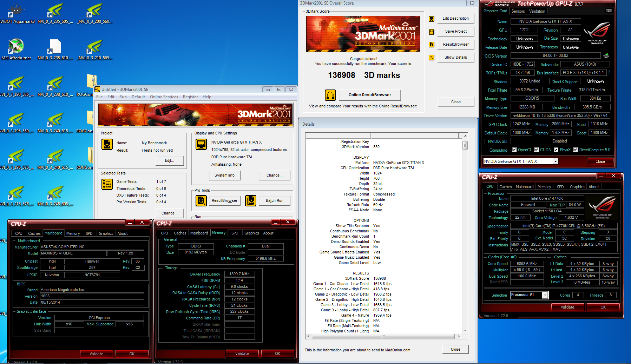Image resolution: width=631 pixels, height=364 pixels.
Task: Click the Show Details magnifier icon
Action: (x=432, y=58)
